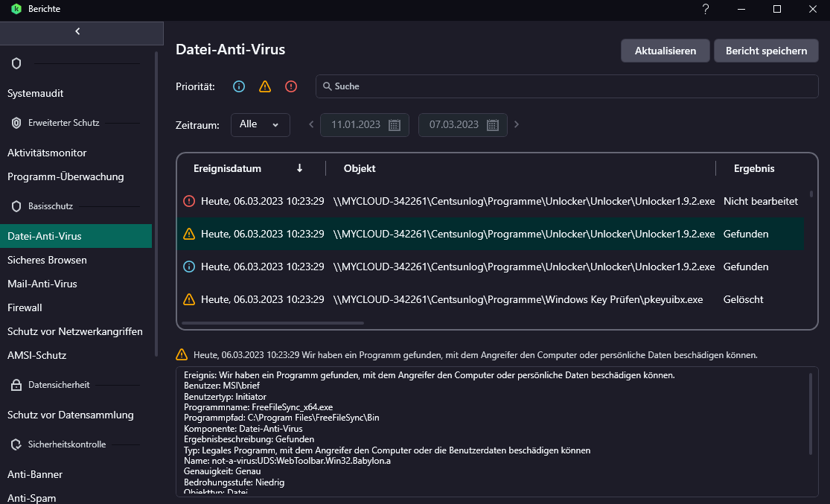Open the start date calendar picker
This screenshot has height=504, width=830.
tap(395, 125)
